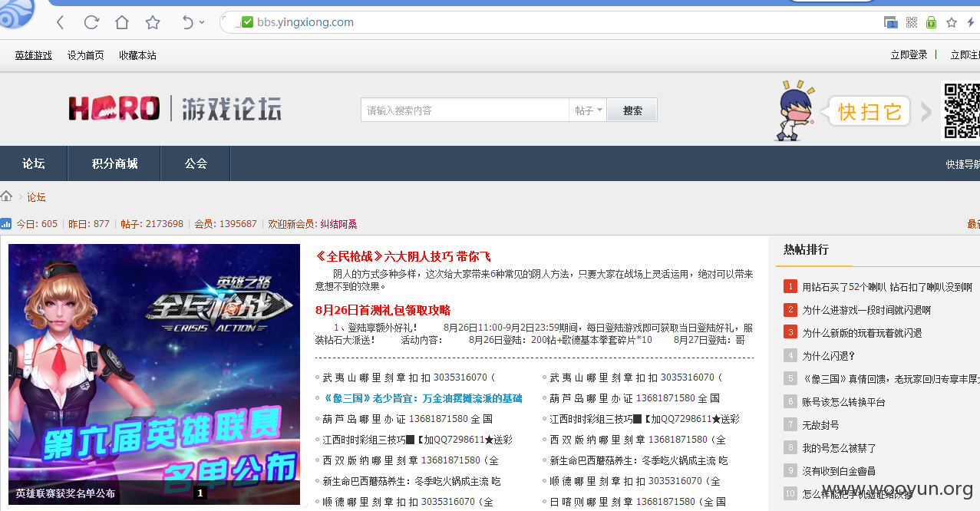980x511 pixels.
Task: Click slideshow page indicator 1
Action: (x=200, y=493)
